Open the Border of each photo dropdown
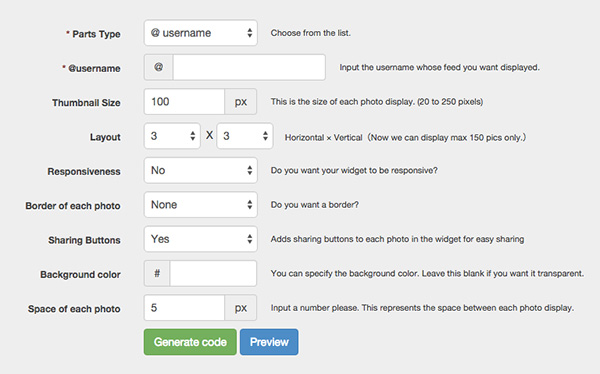600x374 pixels. pos(201,205)
